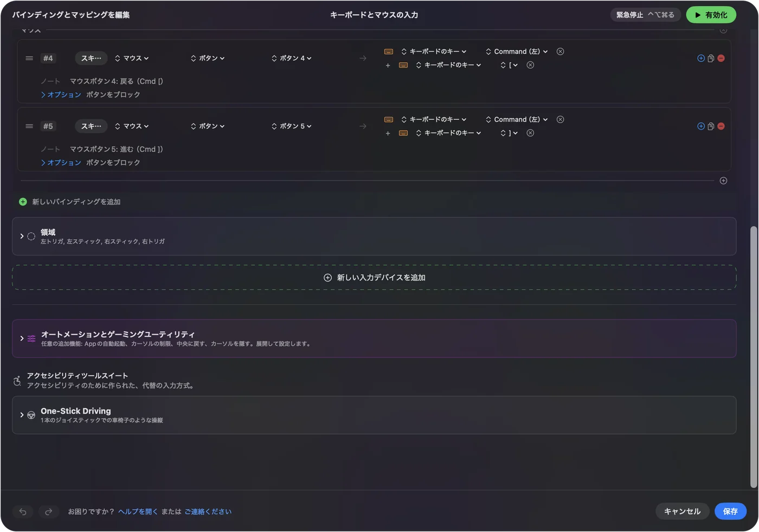
Task: Expand the 領域 section
Action: point(22,236)
